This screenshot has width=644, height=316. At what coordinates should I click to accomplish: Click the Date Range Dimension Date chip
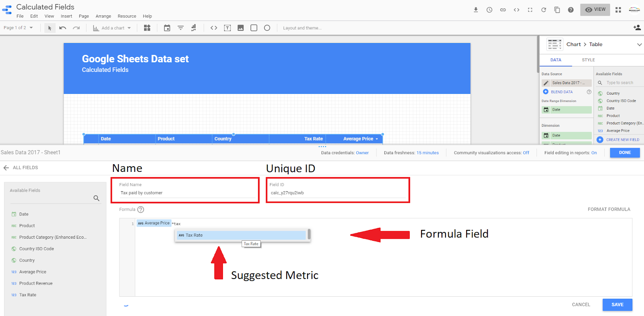tap(566, 109)
